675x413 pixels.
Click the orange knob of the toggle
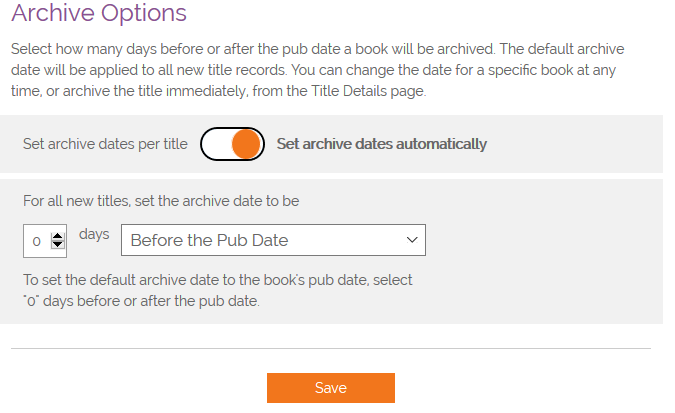pos(247,144)
